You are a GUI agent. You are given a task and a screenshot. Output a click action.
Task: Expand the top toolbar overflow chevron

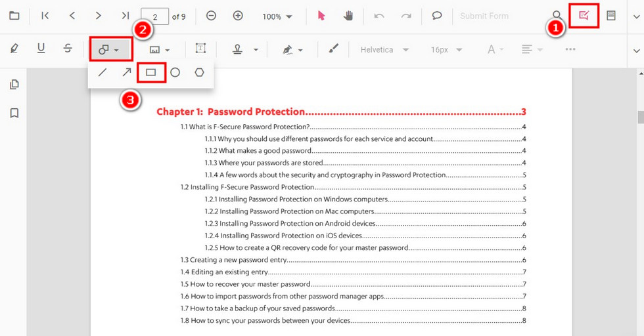click(636, 17)
